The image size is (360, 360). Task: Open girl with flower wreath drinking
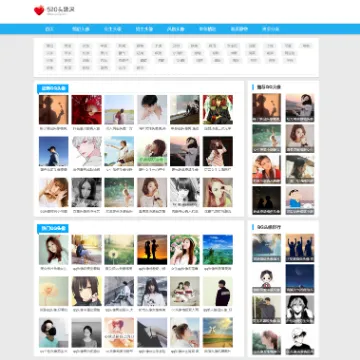(185, 250)
